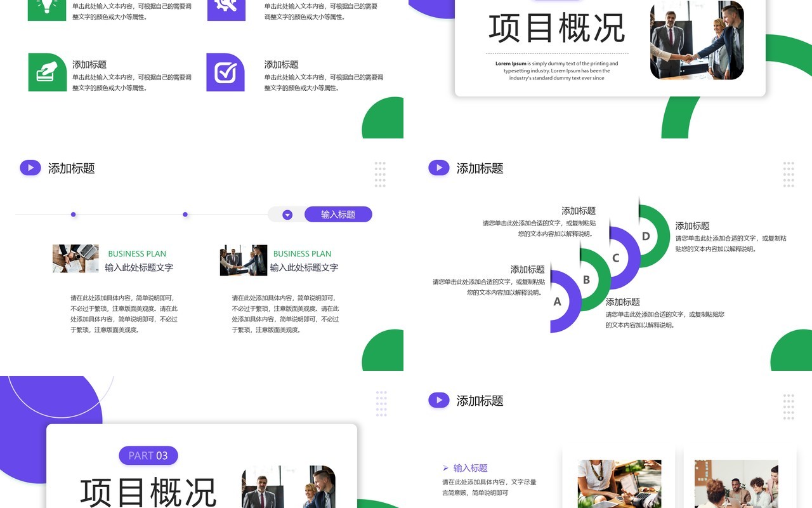Select the 添加标题 heading of the ABCD slide
The height and width of the screenshot is (508, 812).
tap(480, 168)
